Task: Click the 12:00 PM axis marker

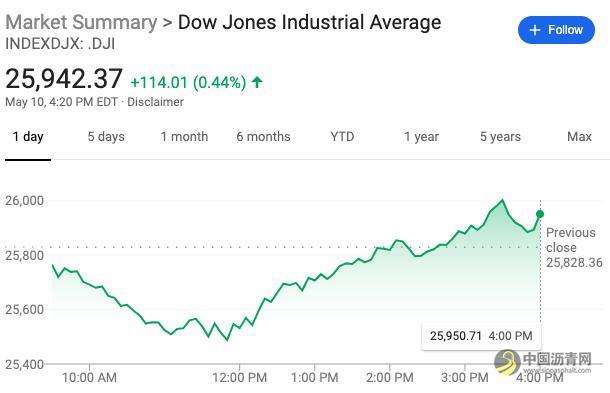Action: pyautogui.click(x=239, y=377)
